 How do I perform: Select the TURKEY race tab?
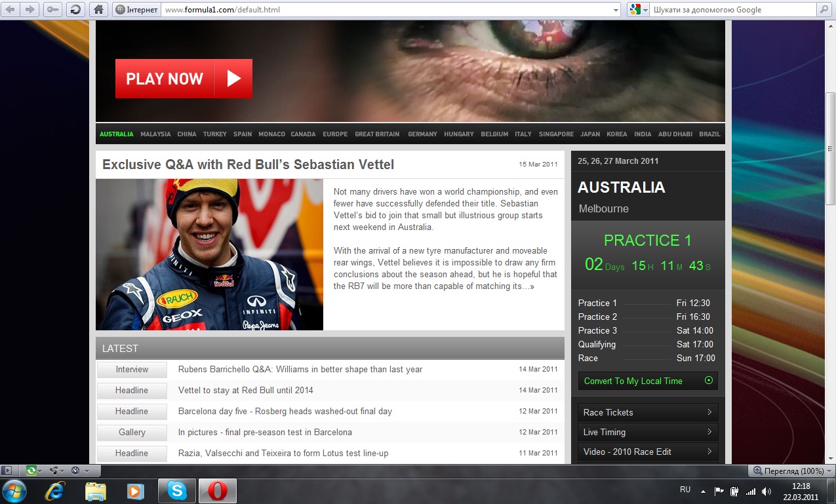coord(215,134)
